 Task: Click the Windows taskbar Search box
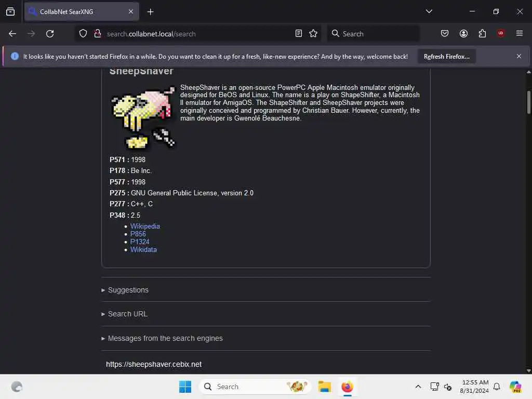coord(255,387)
